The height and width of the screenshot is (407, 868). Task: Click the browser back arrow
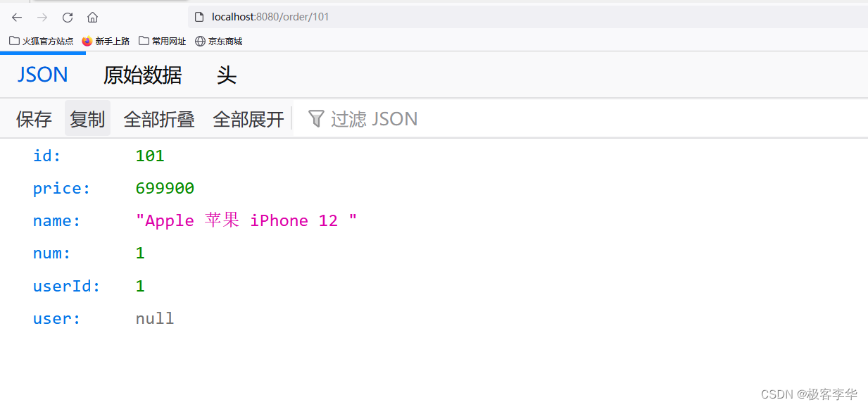click(x=17, y=17)
